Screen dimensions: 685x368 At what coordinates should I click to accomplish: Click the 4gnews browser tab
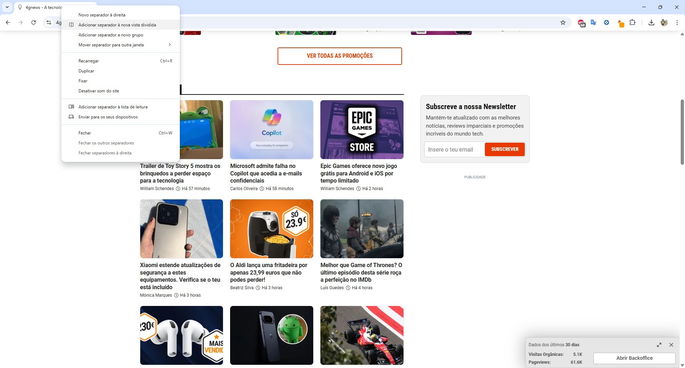click(39, 7)
